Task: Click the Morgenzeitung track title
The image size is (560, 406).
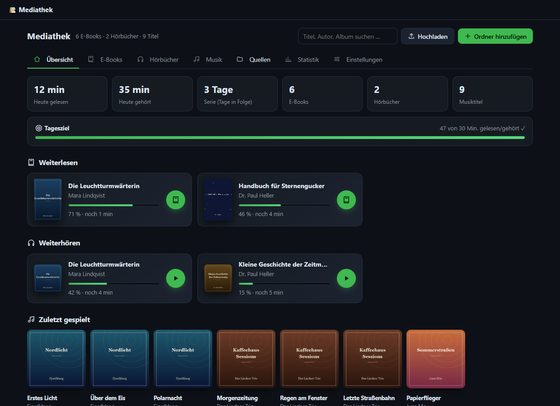Action: pyautogui.click(x=237, y=398)
